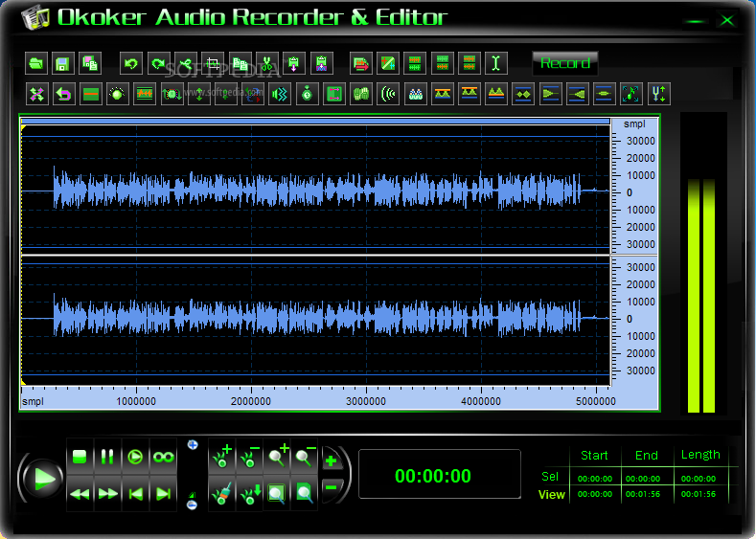Click the View Length value 00:01:56
This screenshot has width=756, height=539.
(x=699, y=494)
